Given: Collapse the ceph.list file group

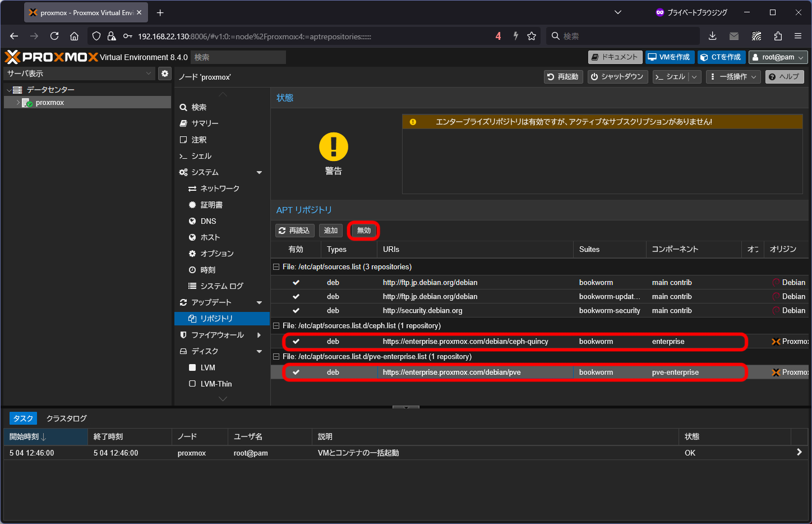Looking at the screenshot, I should click(276, 326).
